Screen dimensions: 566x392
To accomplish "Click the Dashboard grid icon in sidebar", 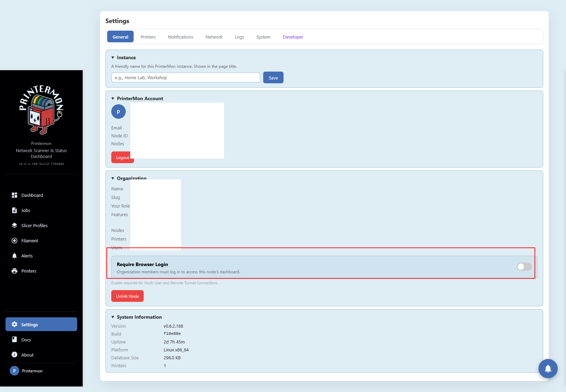I will tap(14, 195).
